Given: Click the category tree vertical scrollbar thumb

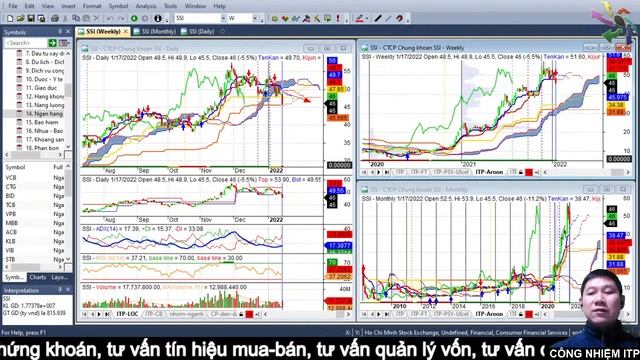Looking at the screenshot, I should click(68, 89).
